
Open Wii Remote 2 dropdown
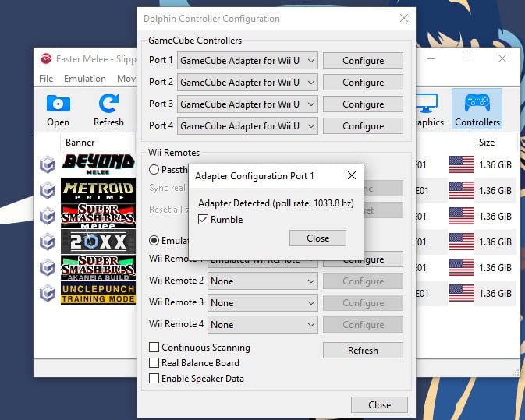click(262, 281)
